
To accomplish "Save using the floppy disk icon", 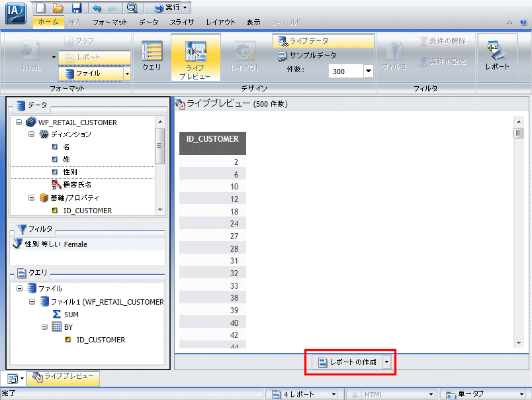I will click(77, 7).
